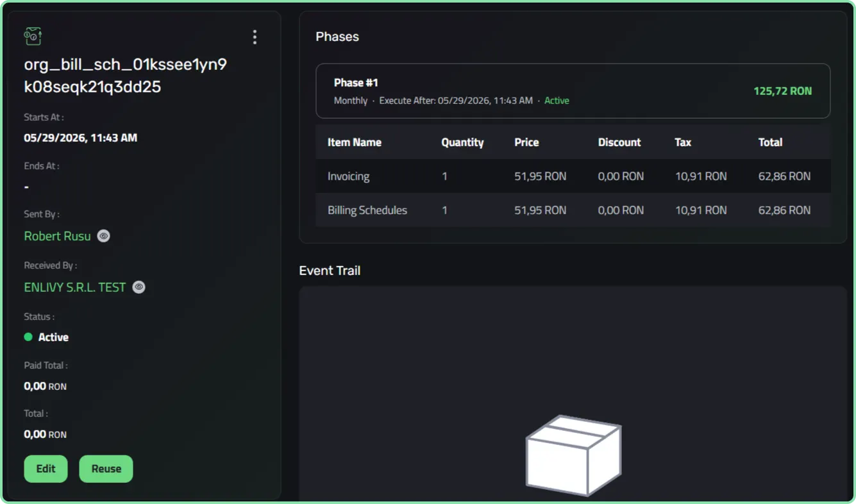Select the Invoicing item name cell
The width and height of the screenshot is (856, 504).
click(348, 176)
